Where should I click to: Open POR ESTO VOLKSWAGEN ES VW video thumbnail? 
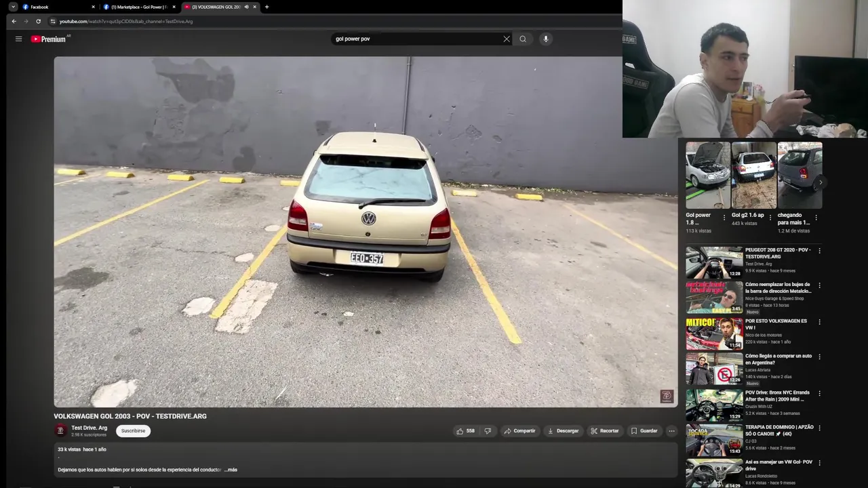[714, 333]
